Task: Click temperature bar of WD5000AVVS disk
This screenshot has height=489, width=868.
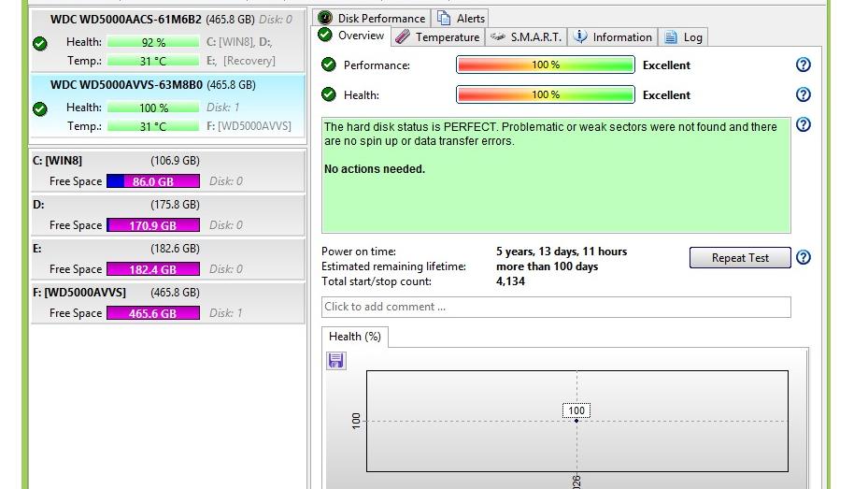Action: [153, 126]
